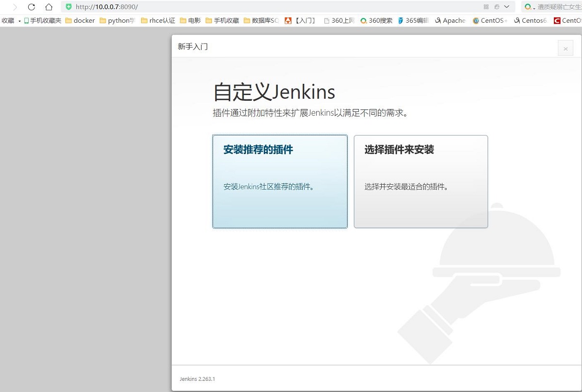Open the QR code grid icon in address bar
Viewport: 582px width, 392px height.
click(x=486, y=7)
